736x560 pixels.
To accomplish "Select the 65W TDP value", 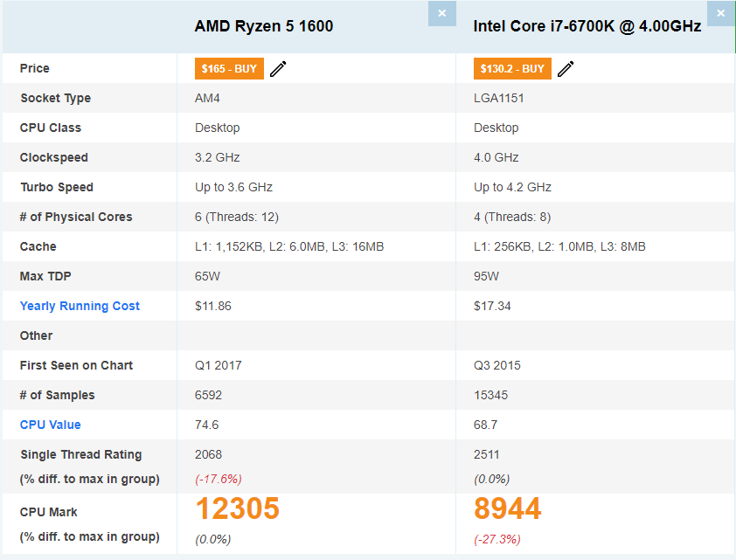I will point(207,276).
